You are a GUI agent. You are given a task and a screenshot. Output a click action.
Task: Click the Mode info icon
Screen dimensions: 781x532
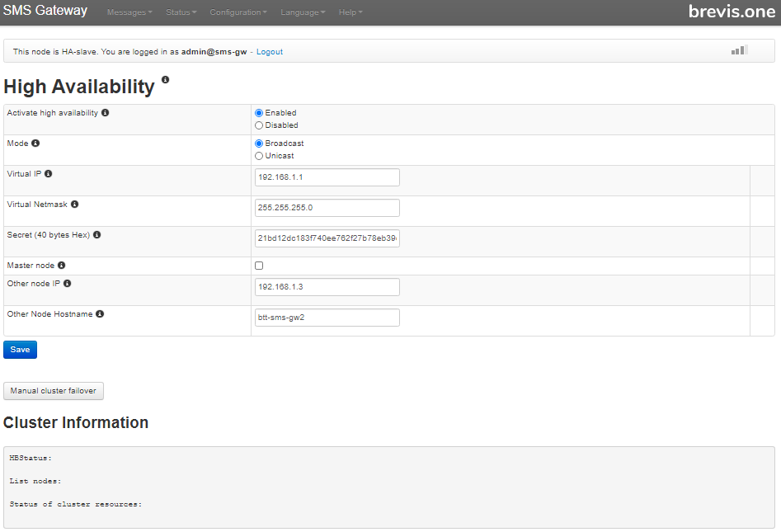click(x=35, y=143)
